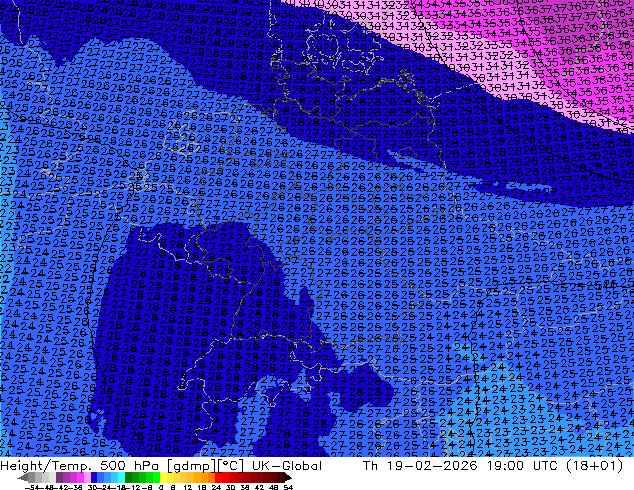Click the 'UTC' timezone label

coord(545,466)
